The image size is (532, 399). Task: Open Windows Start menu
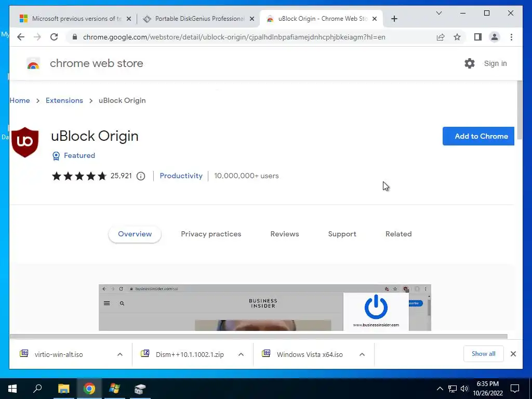click(12, 389)
